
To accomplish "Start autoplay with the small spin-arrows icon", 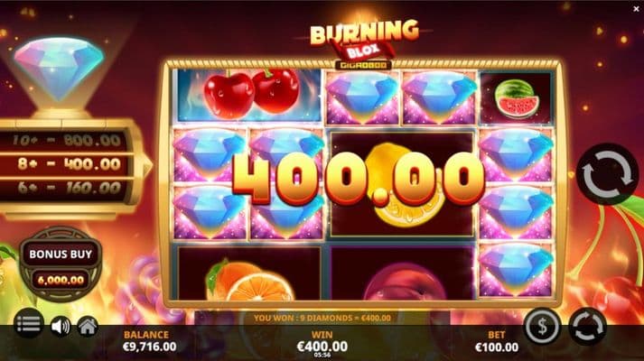I will tap(587, 326).
